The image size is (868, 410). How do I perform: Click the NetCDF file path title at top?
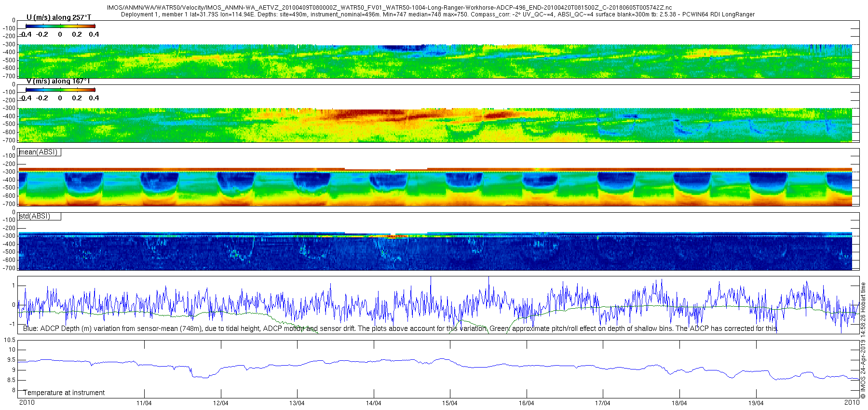tap(389, 8)
